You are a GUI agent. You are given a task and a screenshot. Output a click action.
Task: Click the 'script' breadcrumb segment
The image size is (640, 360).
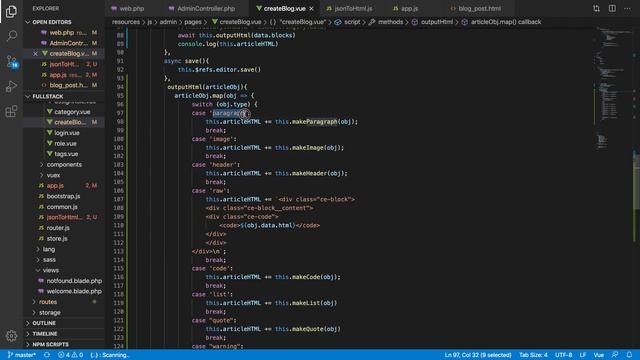click(x=352, y=22)
